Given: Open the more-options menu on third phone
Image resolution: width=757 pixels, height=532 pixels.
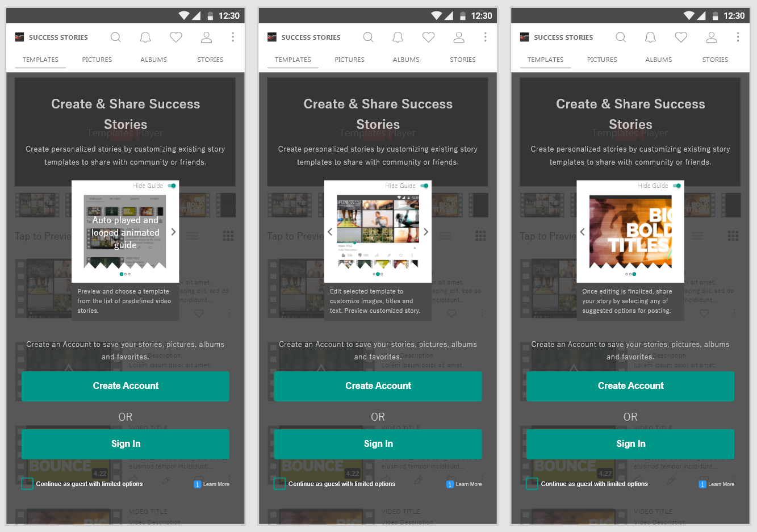Looking at the screenshot, I should (738, 37).
